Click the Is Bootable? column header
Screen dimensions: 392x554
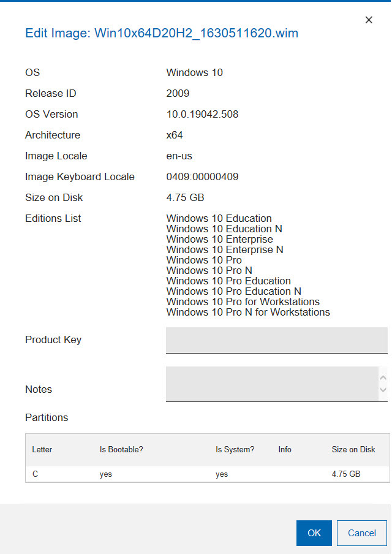point(121,450)
